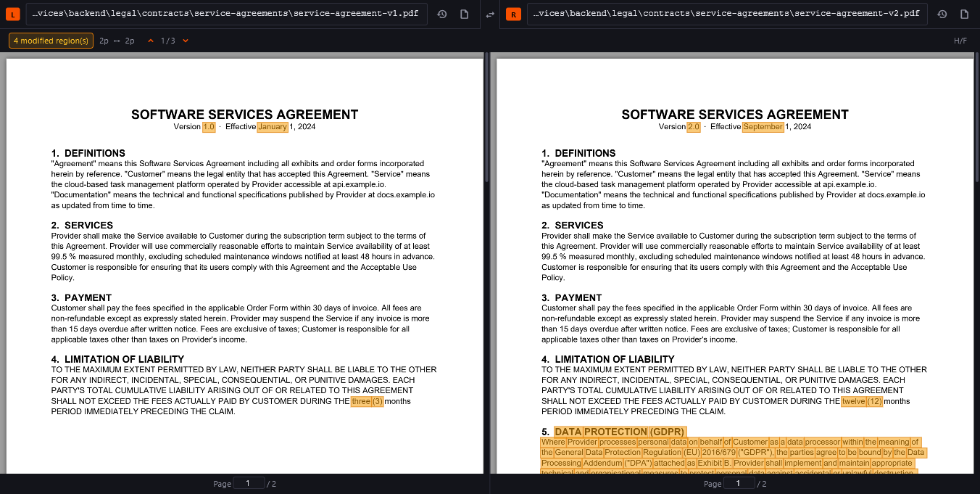The width and height of the screenshot is (980, 494).
Task: Toggle the H/F header footer option
Action: (x=960, y=41)
